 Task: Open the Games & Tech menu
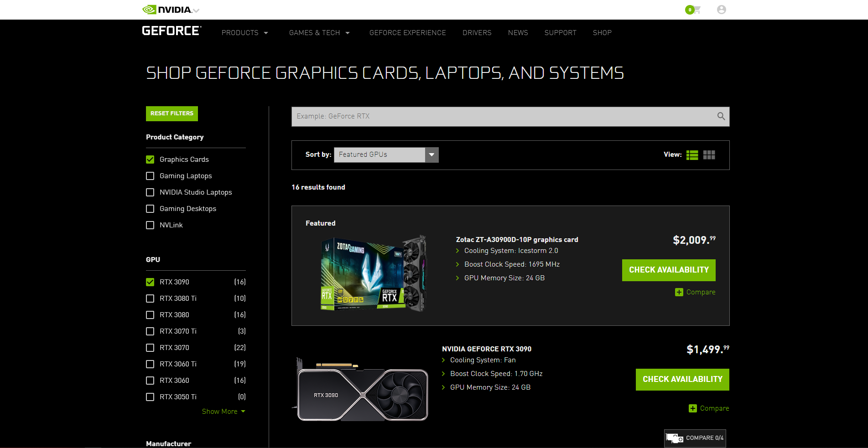[x=319, y=33]
